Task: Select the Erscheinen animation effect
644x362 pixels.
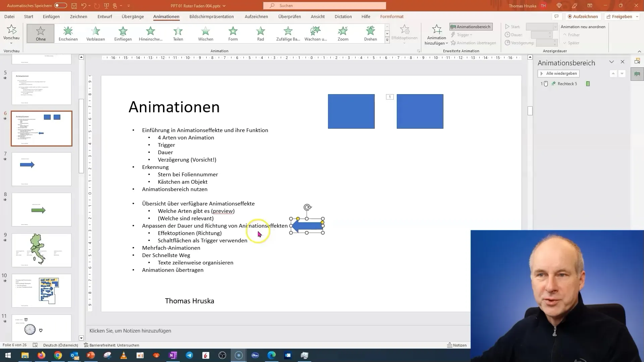Action: (68, 34)
